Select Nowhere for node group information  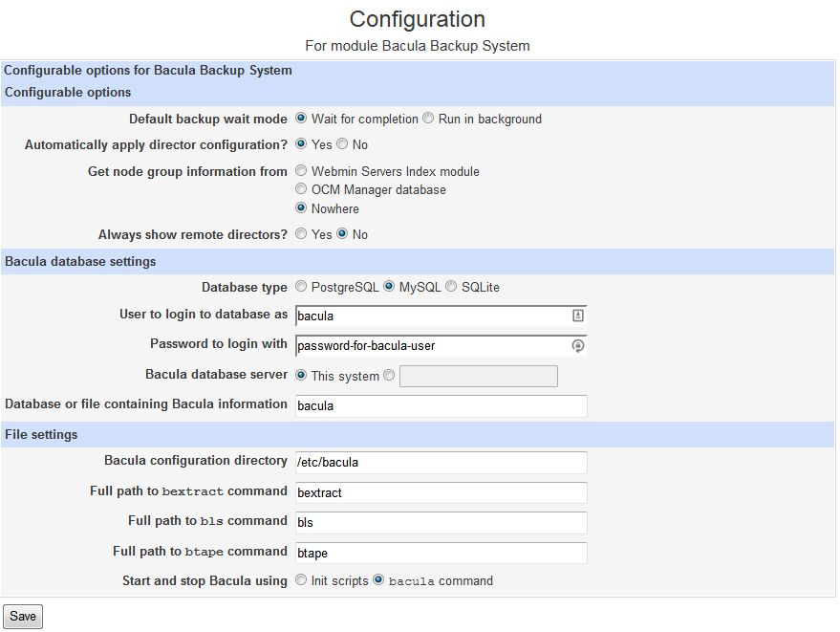[x=301, y=207]
